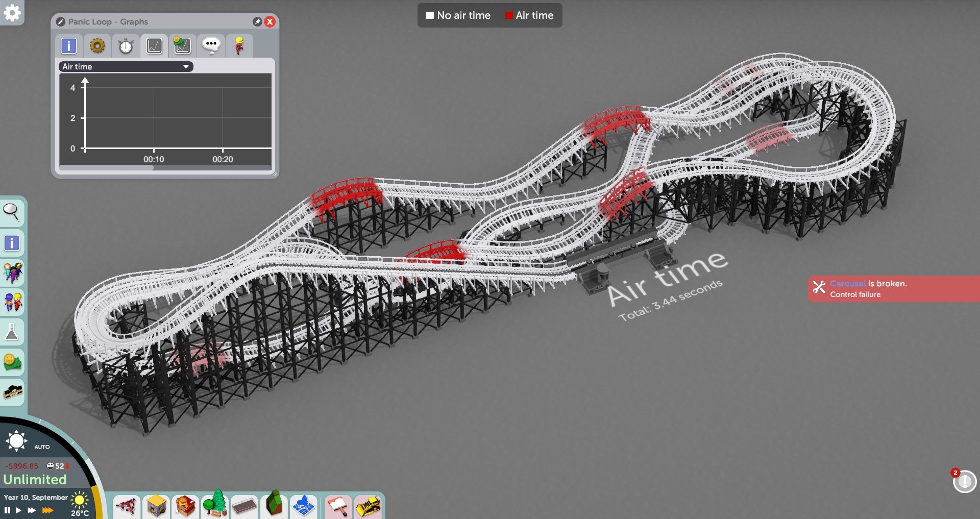
Task: Close the Panic Loop Graphs window
Action: point(270,21)
